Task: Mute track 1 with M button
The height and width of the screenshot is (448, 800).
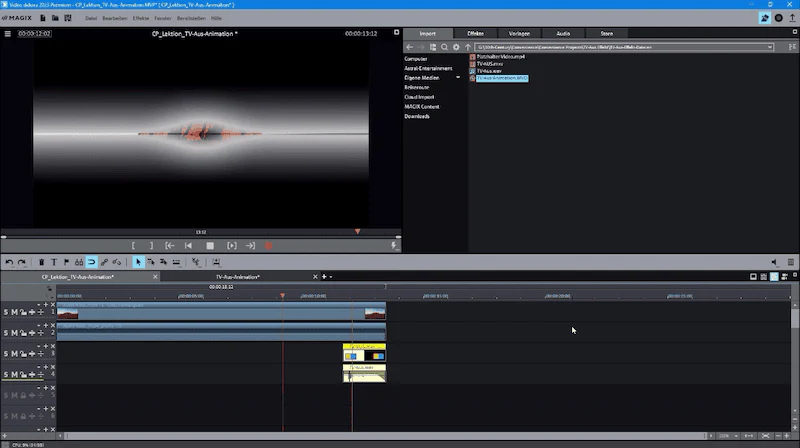Action: pyautogui.click(x=14, y=312)
